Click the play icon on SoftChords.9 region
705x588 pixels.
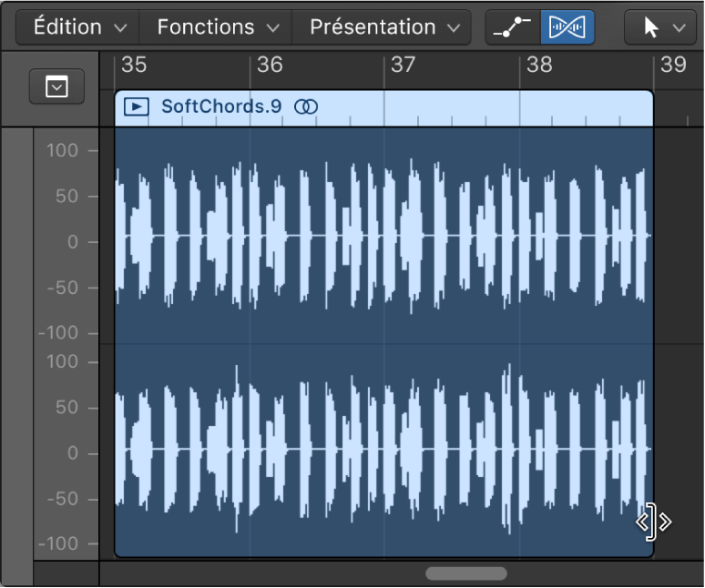pos(136,107)
